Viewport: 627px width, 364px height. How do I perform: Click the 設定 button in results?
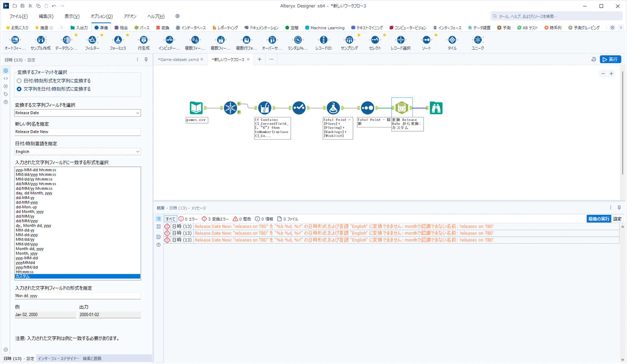[x=617, y=219]
